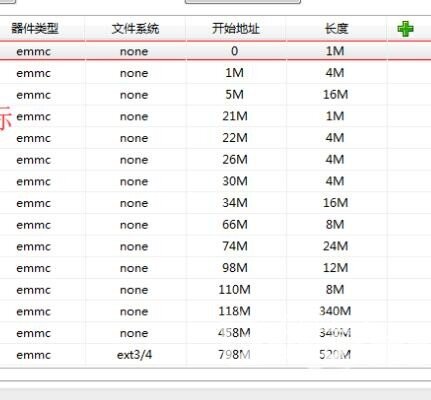Viewport: 431px width, 400px height.
Task: Click the 长度 column header
Action: [x=336, y=29]
